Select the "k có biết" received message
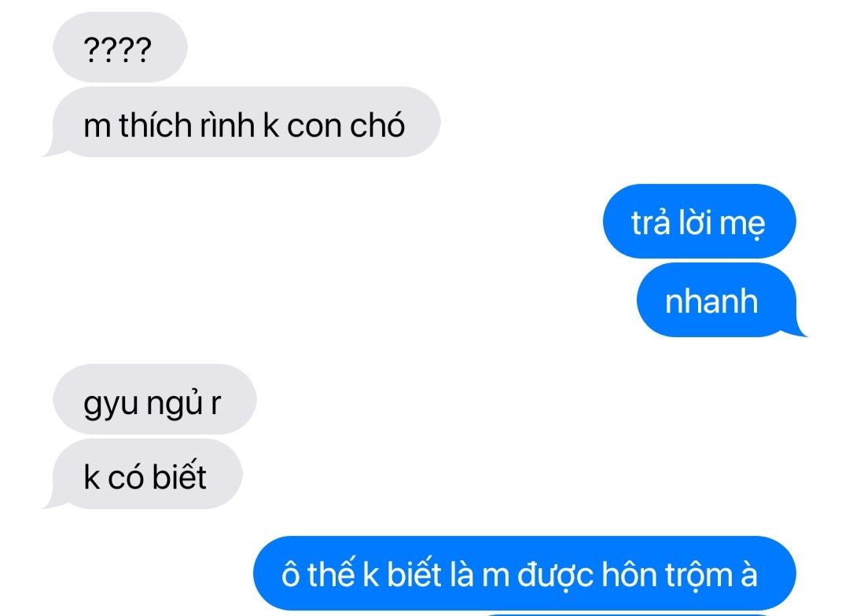 pyautogui.click(x=142, y=475)
